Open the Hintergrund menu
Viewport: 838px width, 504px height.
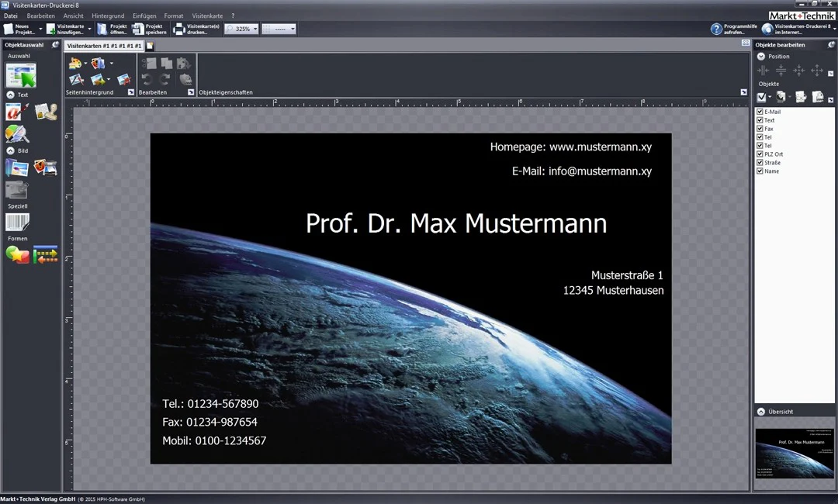[108, 16]
